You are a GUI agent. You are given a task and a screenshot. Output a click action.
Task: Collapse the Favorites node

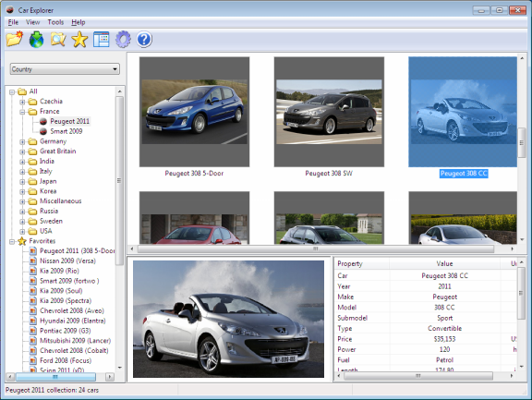pos(12,241)
